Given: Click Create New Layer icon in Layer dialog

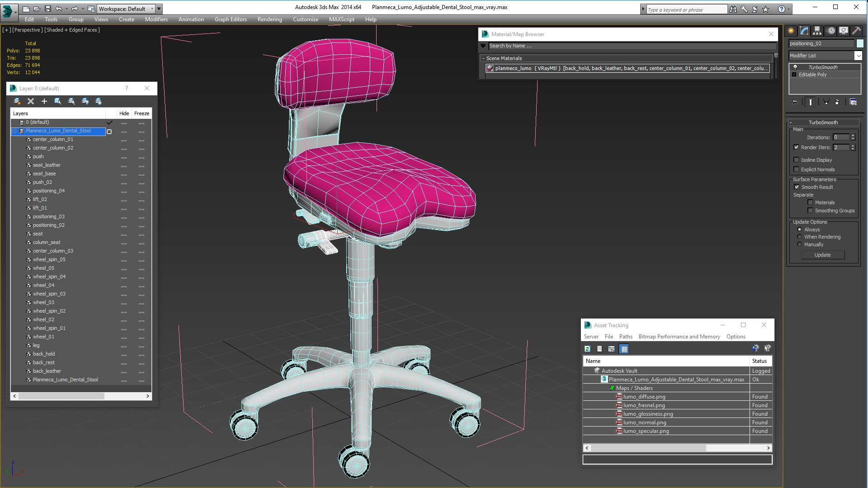Looking at the screenshot, I should (x=17, y=101).
